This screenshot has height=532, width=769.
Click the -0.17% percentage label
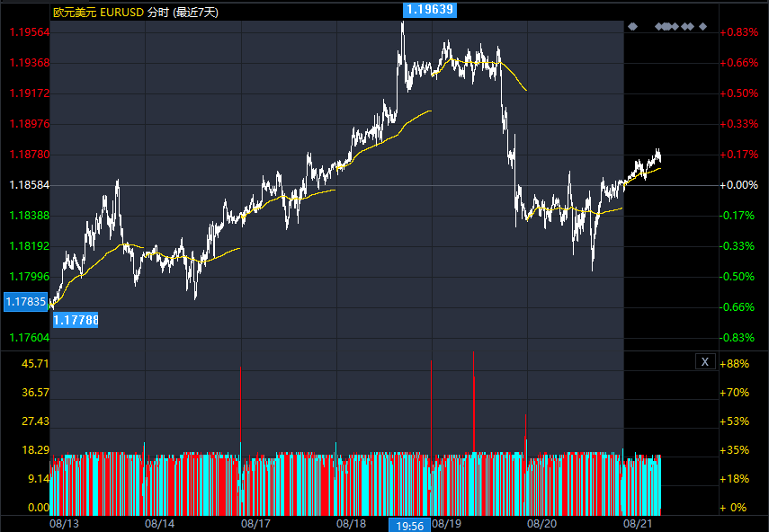coord(738,216)
